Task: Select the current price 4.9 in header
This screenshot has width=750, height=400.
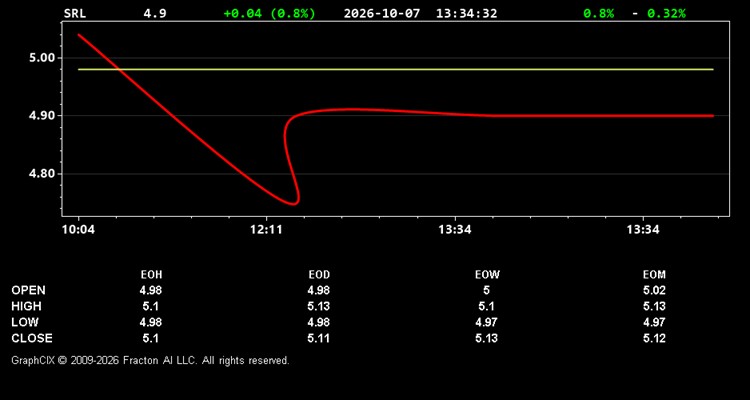Action: point(155,13)
